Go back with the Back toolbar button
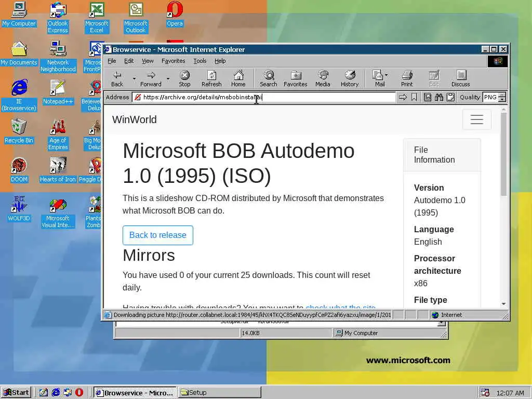Screen dimensions: 532x399 tap(117, 79)
